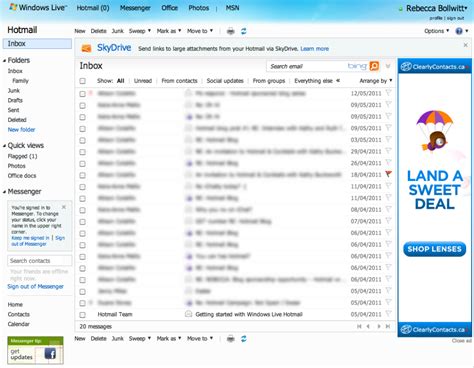Open the blue help question mark icon
The width and height of the screenshot is (474, 368).
pos(459,31)
